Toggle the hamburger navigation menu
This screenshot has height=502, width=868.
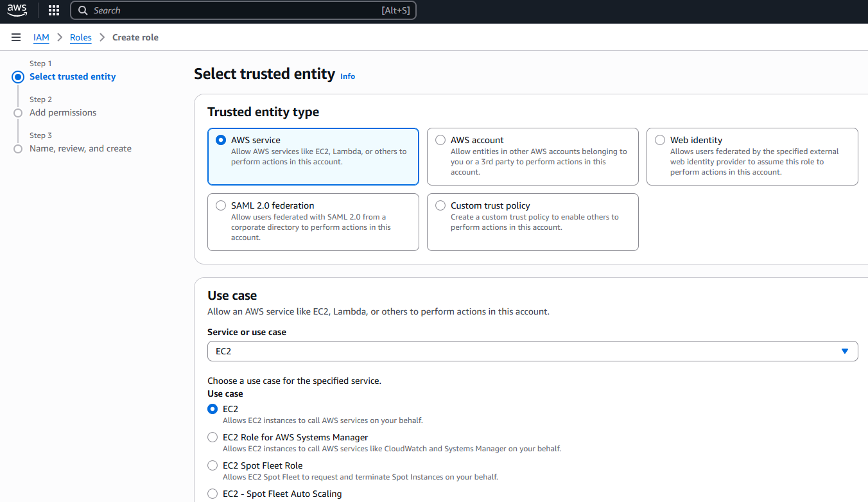[16, 38]
